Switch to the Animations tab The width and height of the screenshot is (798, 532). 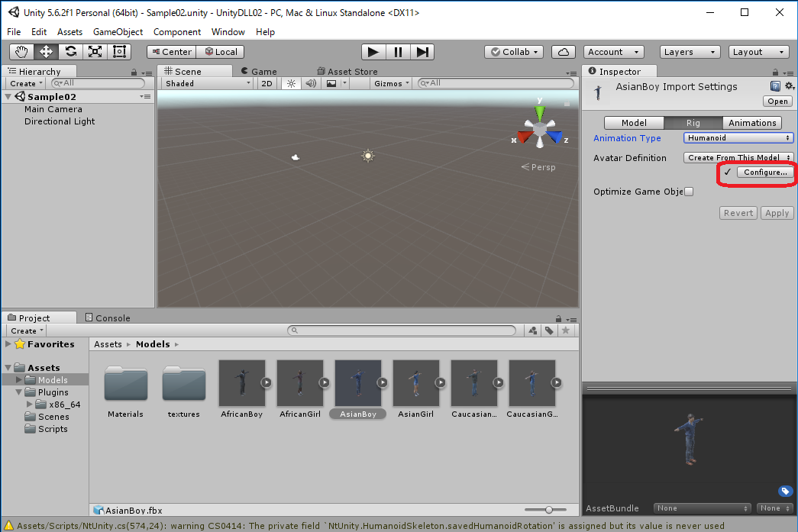pos(751,123)
